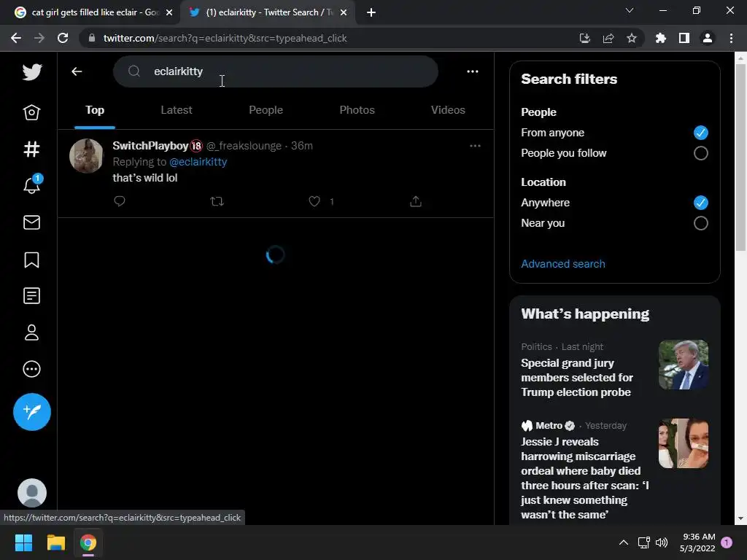Viewport: 747px width, 560px height.
Task: Click browser back arrow
Action: tap(16, 38)
